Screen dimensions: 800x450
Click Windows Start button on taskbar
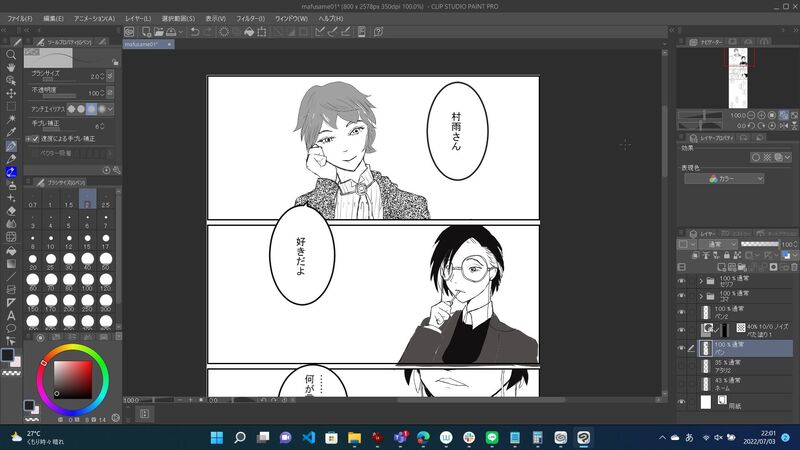click(217, 437)
